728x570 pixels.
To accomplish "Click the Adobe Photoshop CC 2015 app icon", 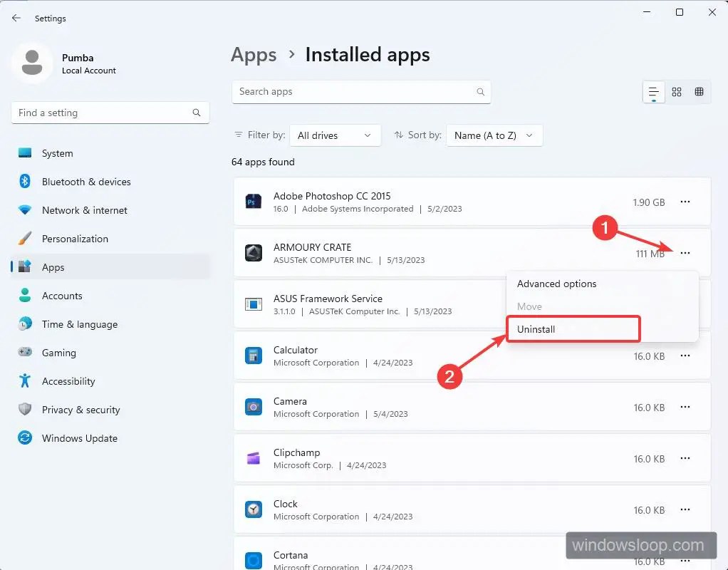I will pos(252,202).
